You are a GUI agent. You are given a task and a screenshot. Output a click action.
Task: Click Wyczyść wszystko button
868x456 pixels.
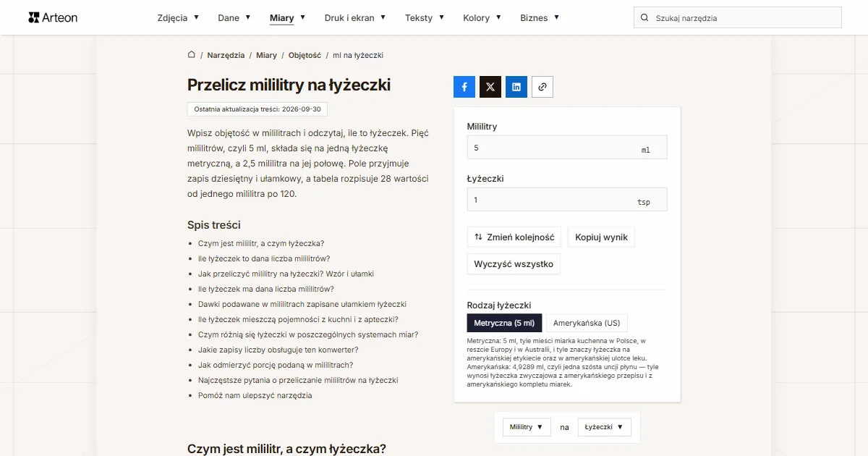(x=514, y=264)
